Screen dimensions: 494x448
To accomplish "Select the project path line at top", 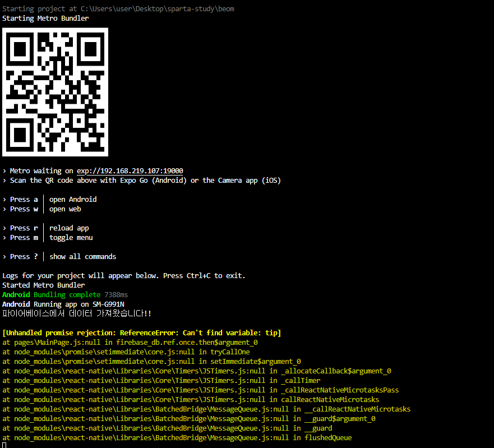I will [x=118, y=9].
